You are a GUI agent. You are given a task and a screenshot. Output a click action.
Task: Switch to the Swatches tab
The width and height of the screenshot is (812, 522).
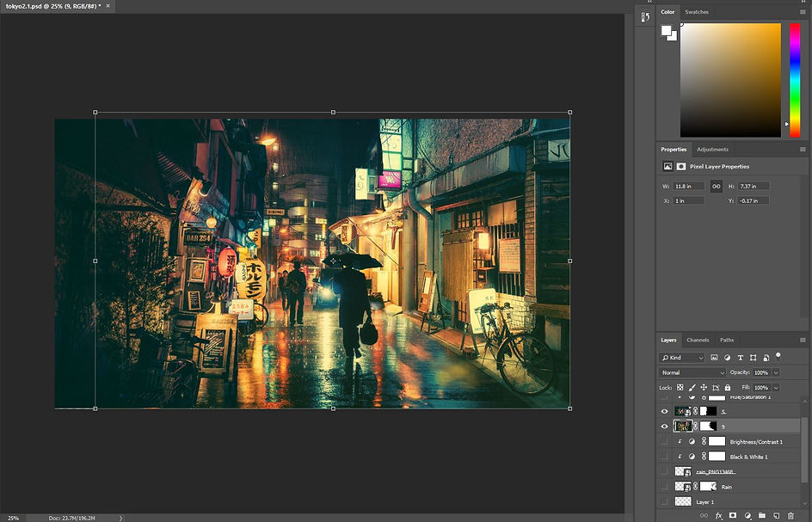[697, 12]
